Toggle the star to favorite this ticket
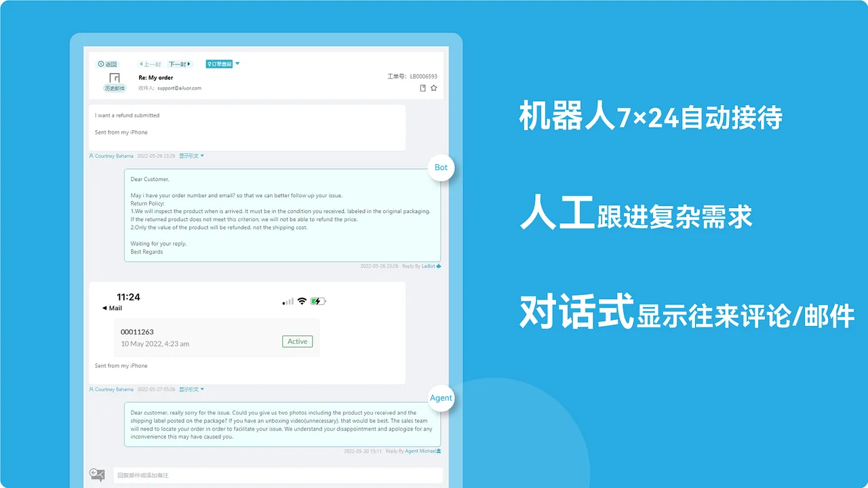Viewport: 868px width, 488px height. click(x=433, y=88)
